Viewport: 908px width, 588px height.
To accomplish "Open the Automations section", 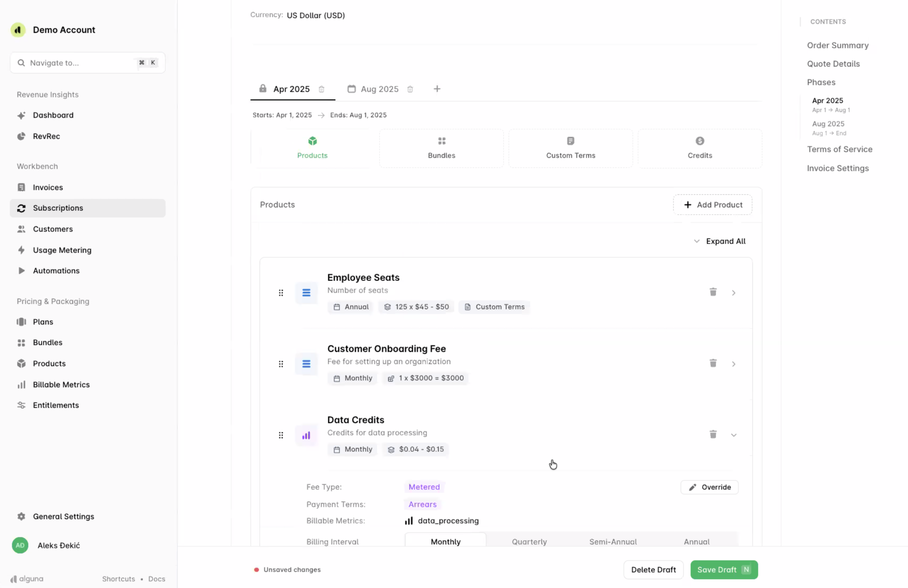I will (56, 270).
